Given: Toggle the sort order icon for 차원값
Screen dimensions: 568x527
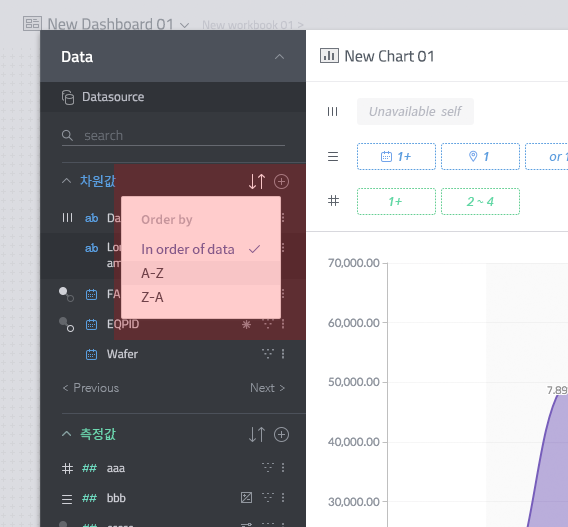Looking at the screenshot, I should (x=257, y=181).
